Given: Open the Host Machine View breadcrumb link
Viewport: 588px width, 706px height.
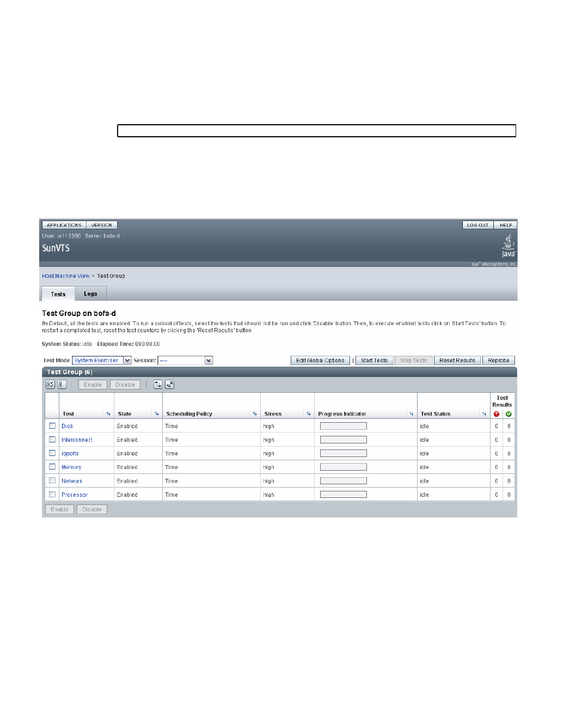Looking at the screenshot, I should [x=66, y=276].
